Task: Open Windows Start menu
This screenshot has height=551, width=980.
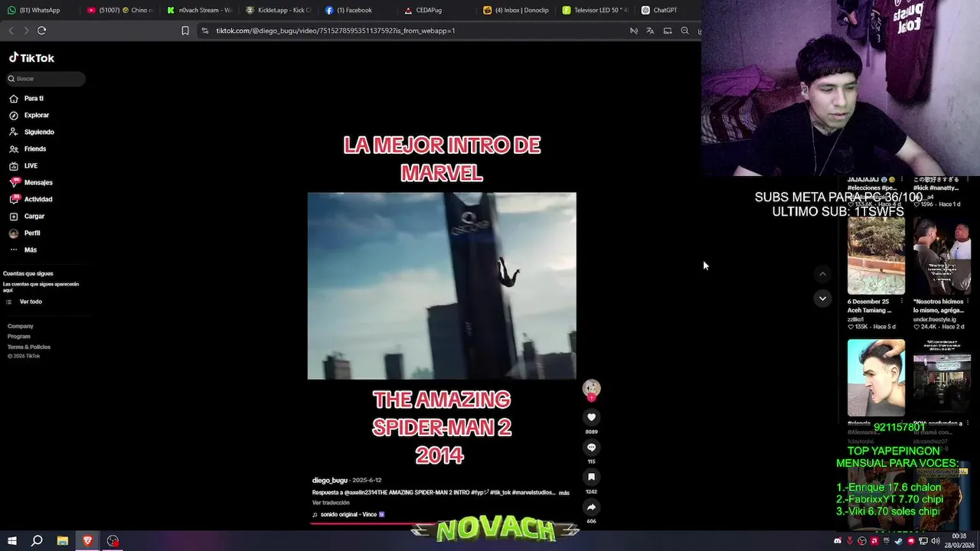Action: (x=11, y=541)
